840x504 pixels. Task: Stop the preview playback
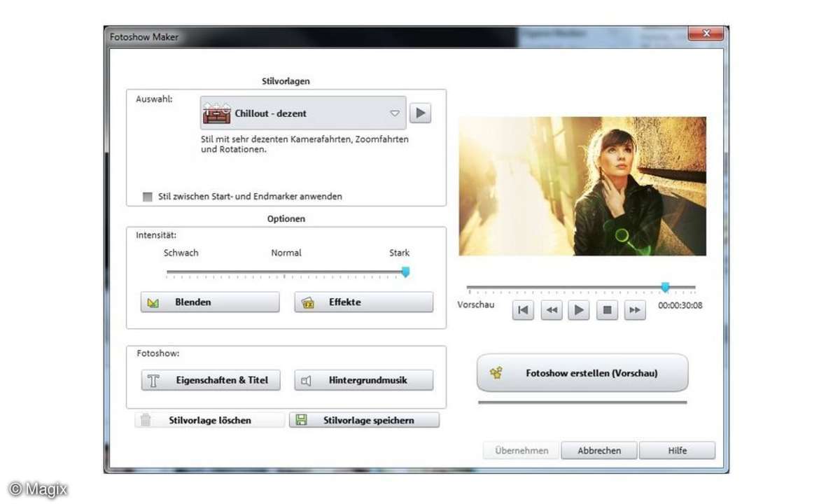click(x=607, y=310)
